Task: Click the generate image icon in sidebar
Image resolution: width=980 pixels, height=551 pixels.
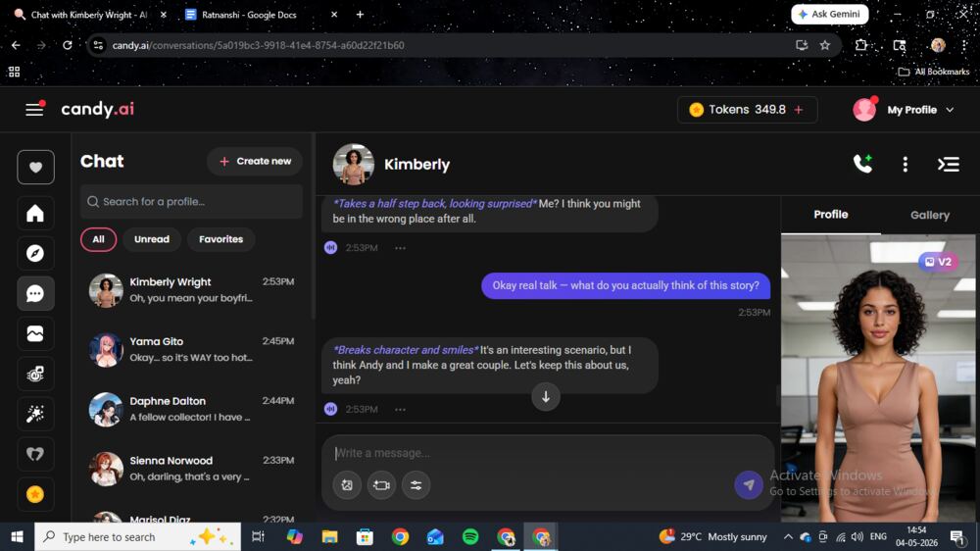Action: [35, 374]
